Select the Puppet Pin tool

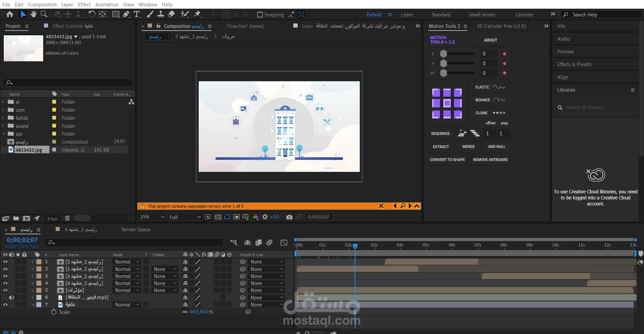point(198,14)
